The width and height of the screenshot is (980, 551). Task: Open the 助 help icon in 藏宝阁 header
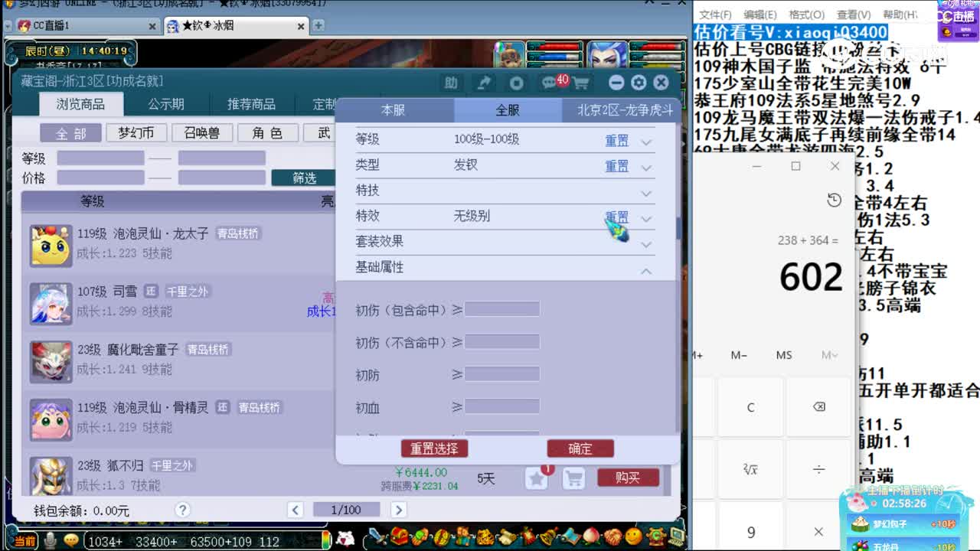pyautogui.click(x=451, y=83)
